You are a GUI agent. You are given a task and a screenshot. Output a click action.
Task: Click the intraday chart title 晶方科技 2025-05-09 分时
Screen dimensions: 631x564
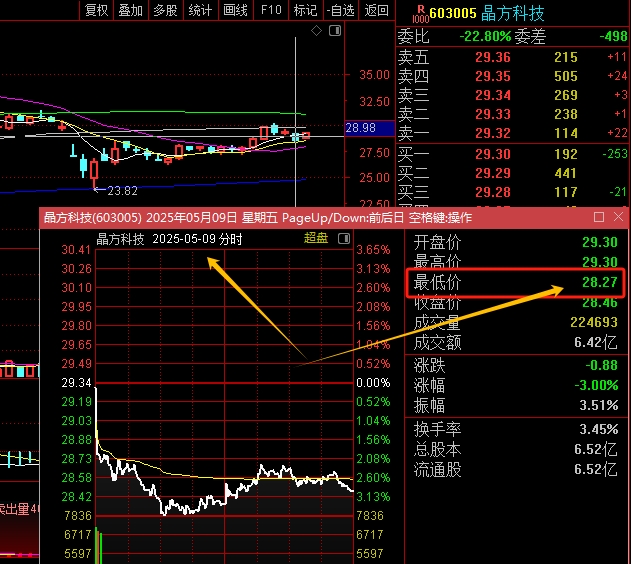[x=169, y=239]
